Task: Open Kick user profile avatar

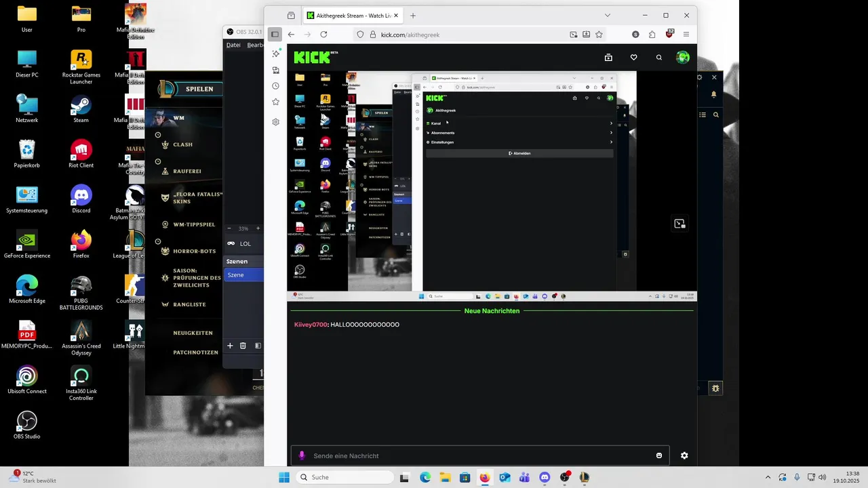Action: pyautogui.click(x=683, y=58)
